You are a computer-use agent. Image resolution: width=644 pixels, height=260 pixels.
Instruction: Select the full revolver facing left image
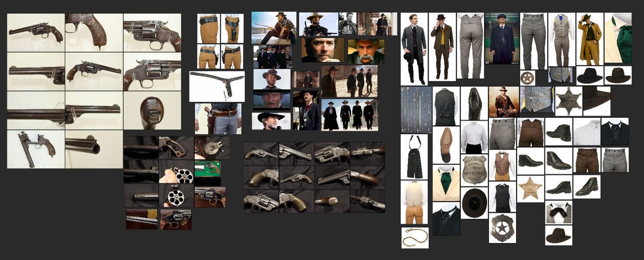(x=36, y=32)
